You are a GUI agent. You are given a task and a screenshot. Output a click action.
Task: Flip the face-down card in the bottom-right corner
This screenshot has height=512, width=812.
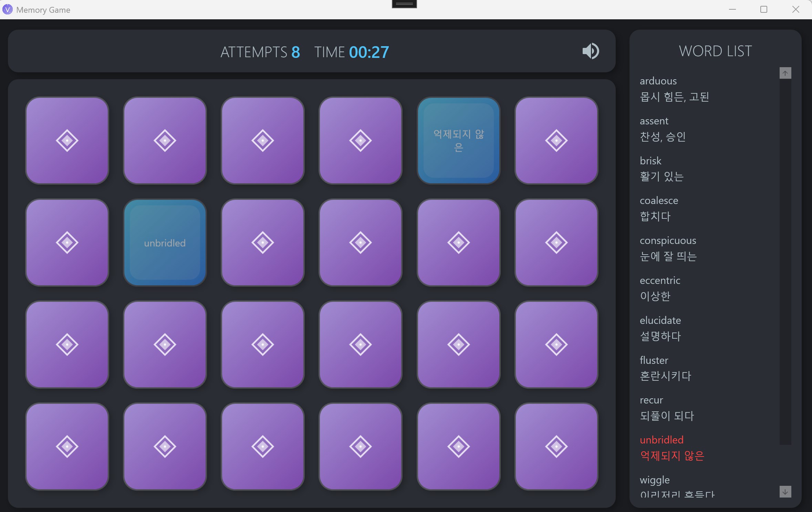[x=556, y=446]
